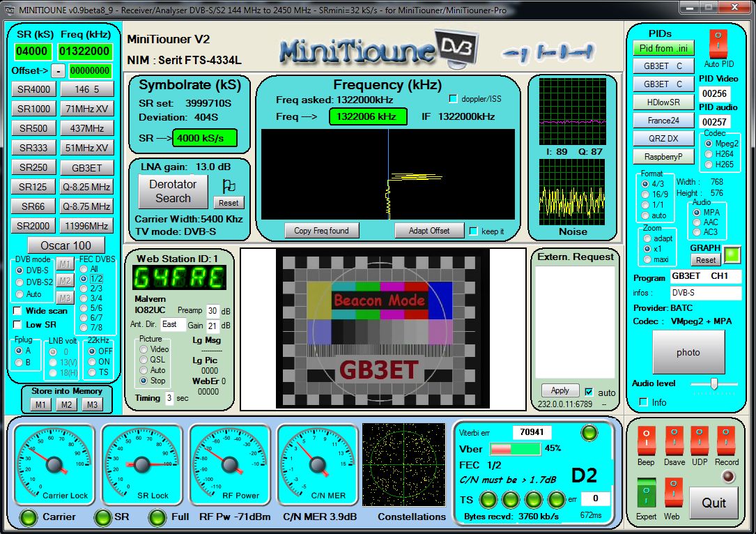Click the record indicator lamp under Record
This screenshot has width=756, height=534.
click(x=727, y=477)
